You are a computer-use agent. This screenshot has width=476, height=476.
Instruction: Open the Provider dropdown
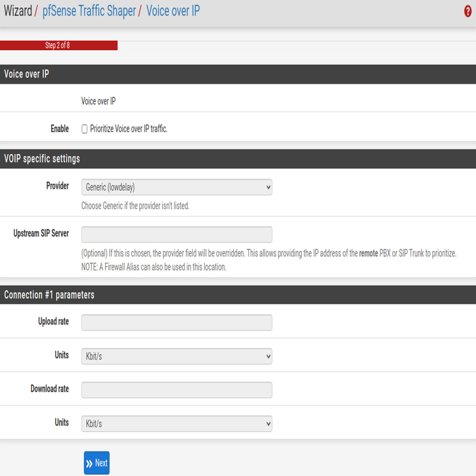pyautogui.click(x=177, y=187)
